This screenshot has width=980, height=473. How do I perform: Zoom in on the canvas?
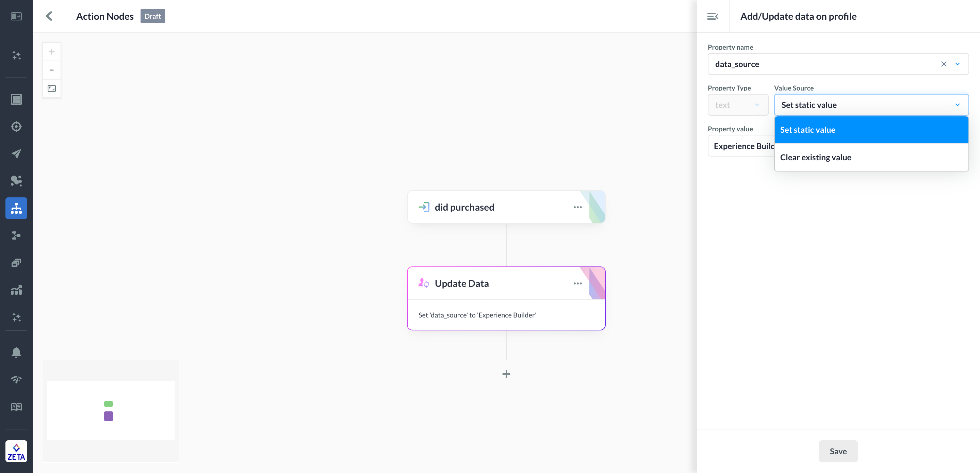pyautogui.click(x=52, y=52)
